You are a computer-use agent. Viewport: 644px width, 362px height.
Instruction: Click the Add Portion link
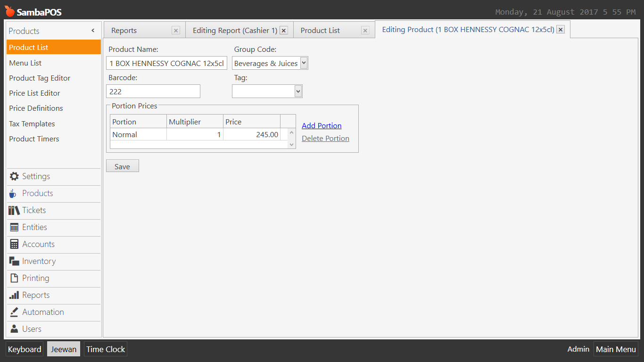322,125
